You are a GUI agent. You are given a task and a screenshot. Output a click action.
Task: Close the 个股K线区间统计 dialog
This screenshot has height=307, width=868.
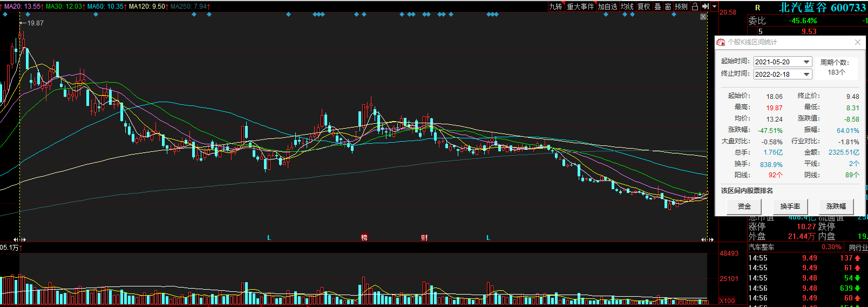[858, 42]
